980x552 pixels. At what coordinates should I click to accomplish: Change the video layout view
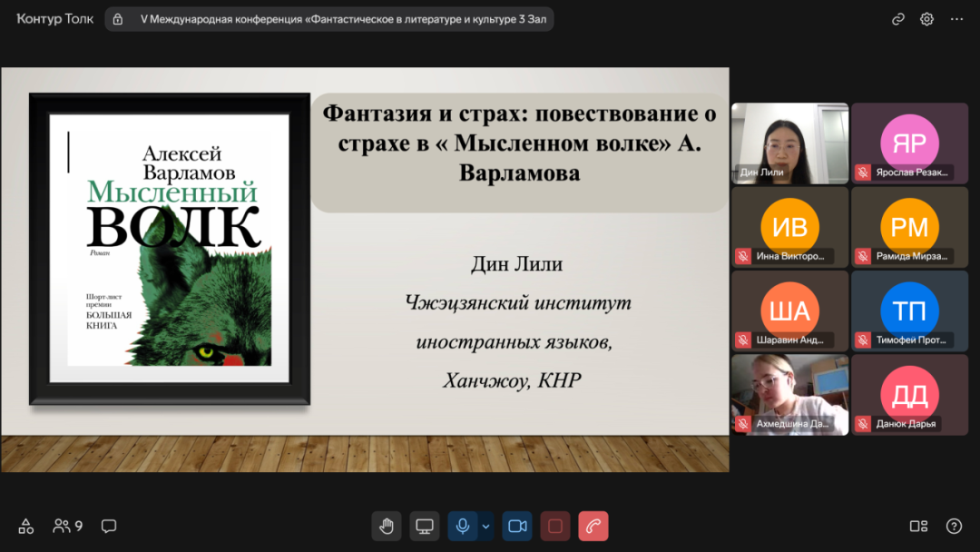[x=918, y=527]
